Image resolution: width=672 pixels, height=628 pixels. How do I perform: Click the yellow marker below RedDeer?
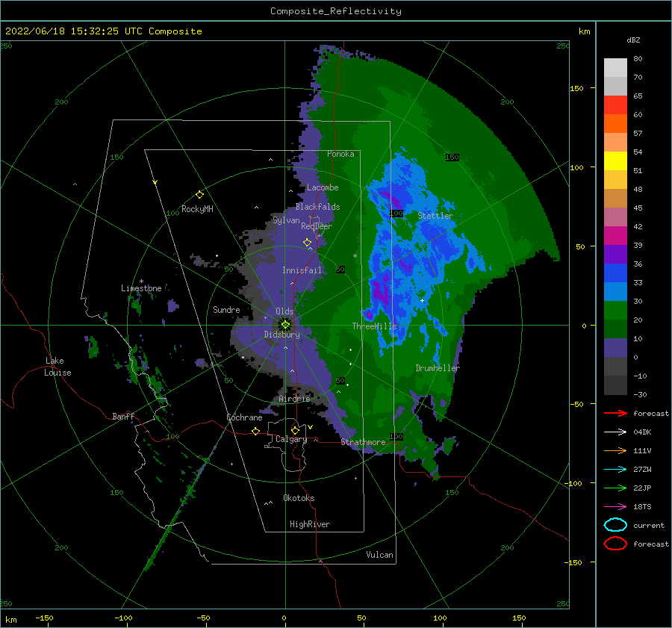(308, 242)
